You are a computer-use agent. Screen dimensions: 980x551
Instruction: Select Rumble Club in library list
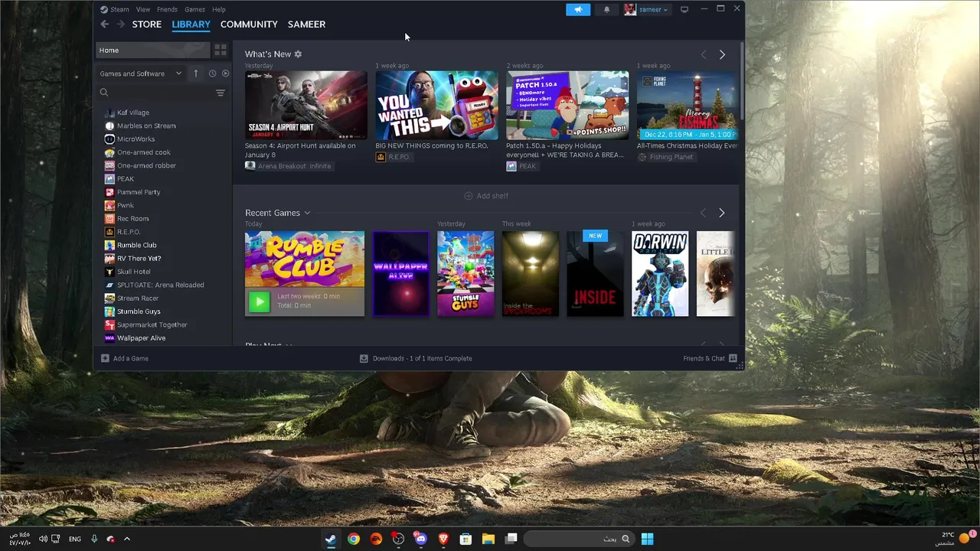[x=136, y=245]
